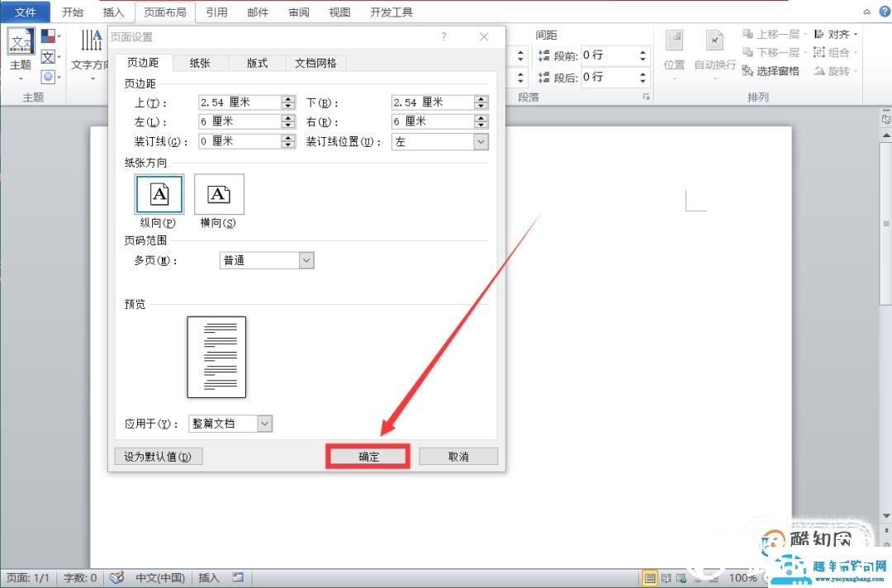Image resolution: width=892 pixels, height=588 pixels.
Task: Click the 段前 spacing before field
Action: pyautogui.click(x=609, y=55)
